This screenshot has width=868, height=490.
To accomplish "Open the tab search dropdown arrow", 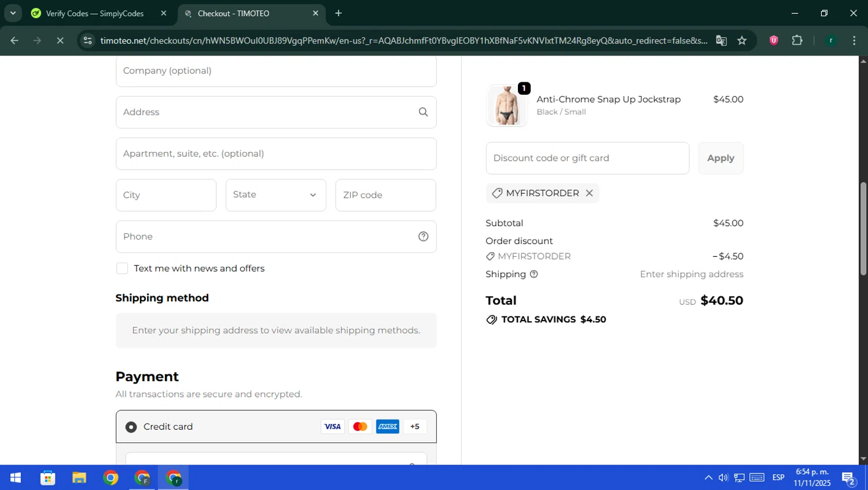I will pyautogui.click(x=13, y=13).
